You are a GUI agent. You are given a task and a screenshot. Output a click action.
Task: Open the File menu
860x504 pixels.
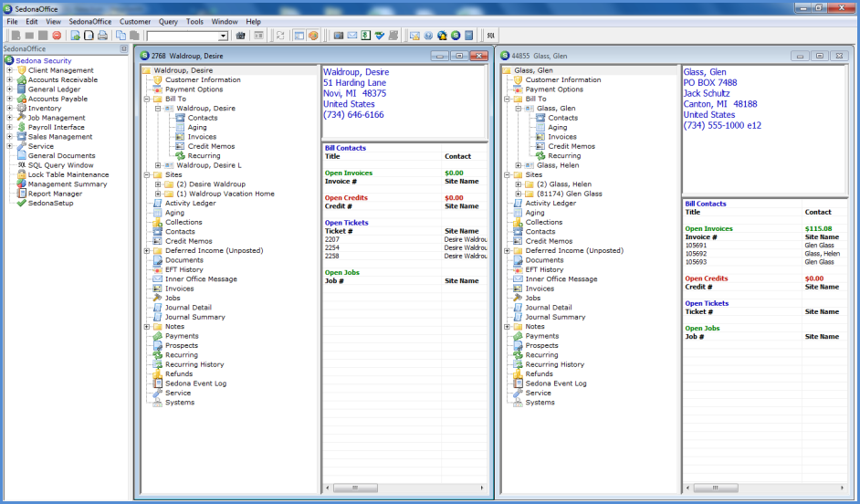tap(12, 21)
